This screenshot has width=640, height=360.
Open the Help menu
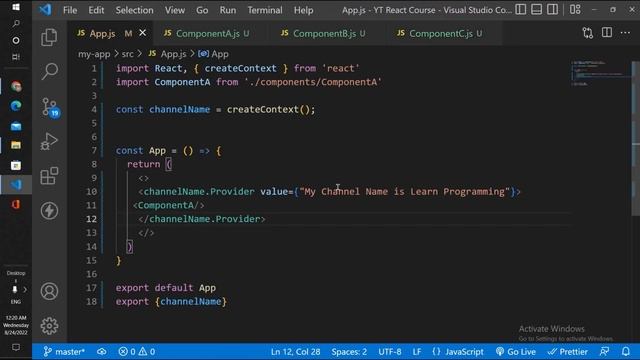click(x=304, y=10)
